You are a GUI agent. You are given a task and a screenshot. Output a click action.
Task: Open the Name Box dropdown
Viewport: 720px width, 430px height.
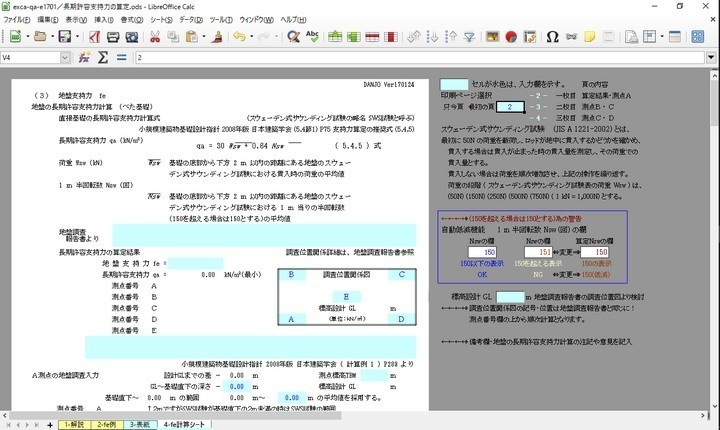coord(65,57)
